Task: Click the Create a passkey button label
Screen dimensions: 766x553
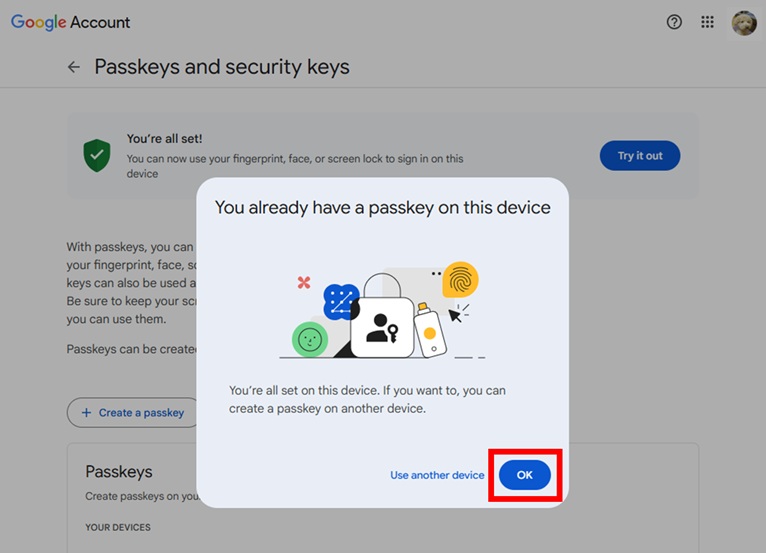Action: pos(141,412)
